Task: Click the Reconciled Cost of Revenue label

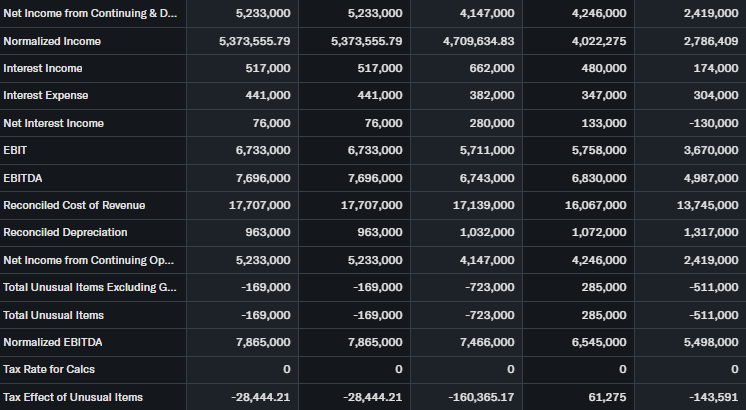Action: pyautogui.click(x=74, y=205)
